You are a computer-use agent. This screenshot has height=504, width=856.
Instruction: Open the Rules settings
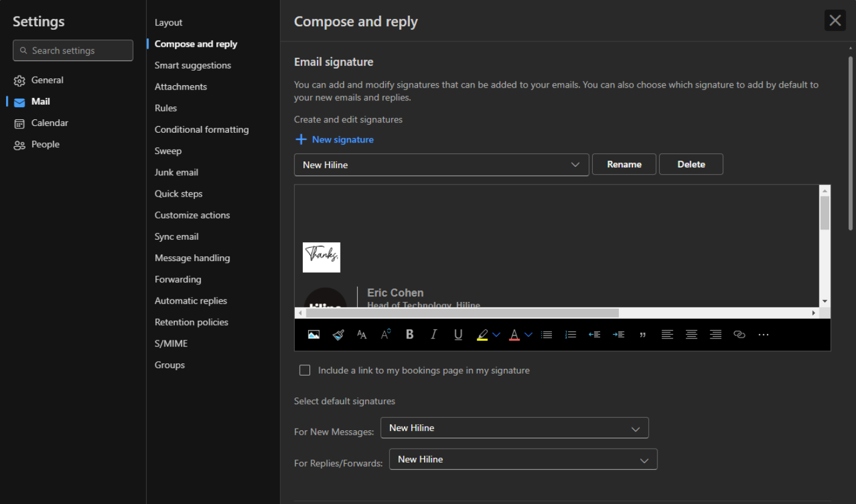tap(166, 108)
